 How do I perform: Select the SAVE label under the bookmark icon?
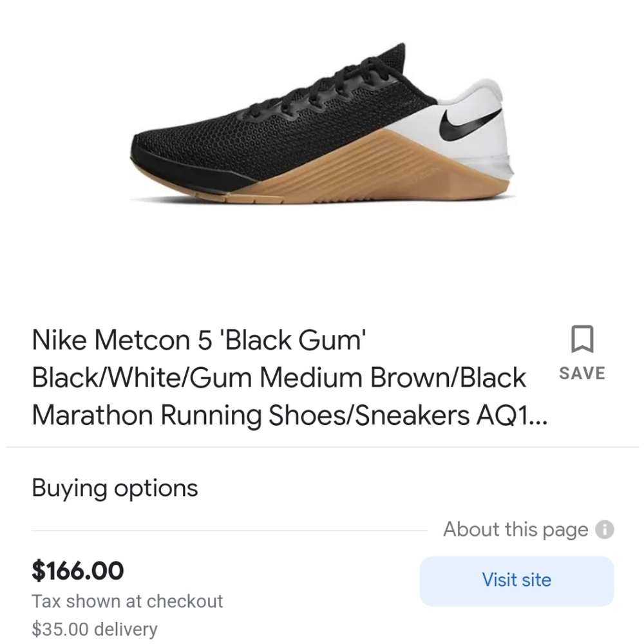pos(582,373)
